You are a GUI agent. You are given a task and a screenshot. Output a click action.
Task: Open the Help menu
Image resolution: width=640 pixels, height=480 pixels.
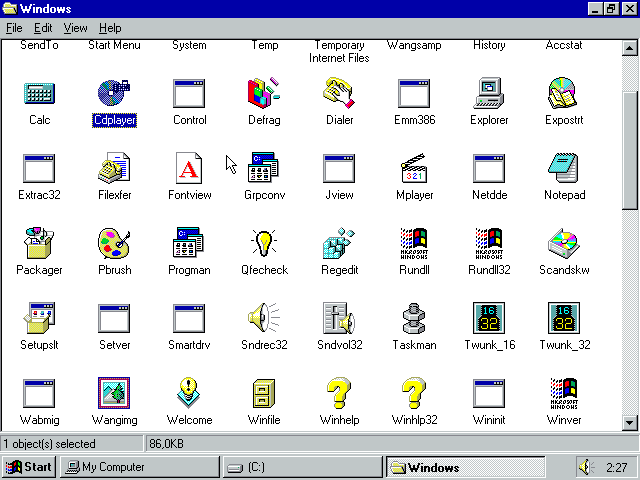[110, 28]
